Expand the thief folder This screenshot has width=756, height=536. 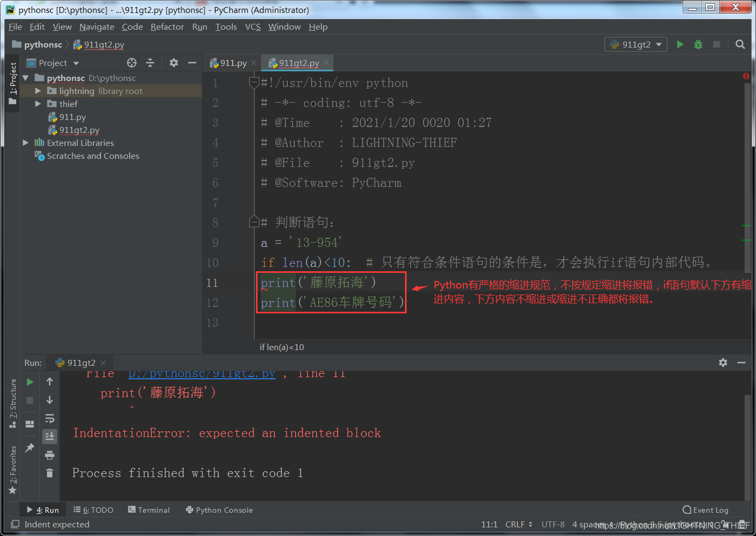tap(38, 104)
